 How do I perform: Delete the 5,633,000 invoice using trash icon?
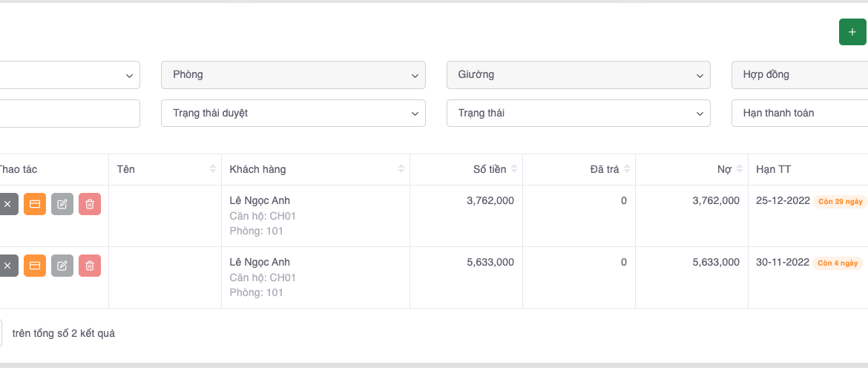pos(90,266)
